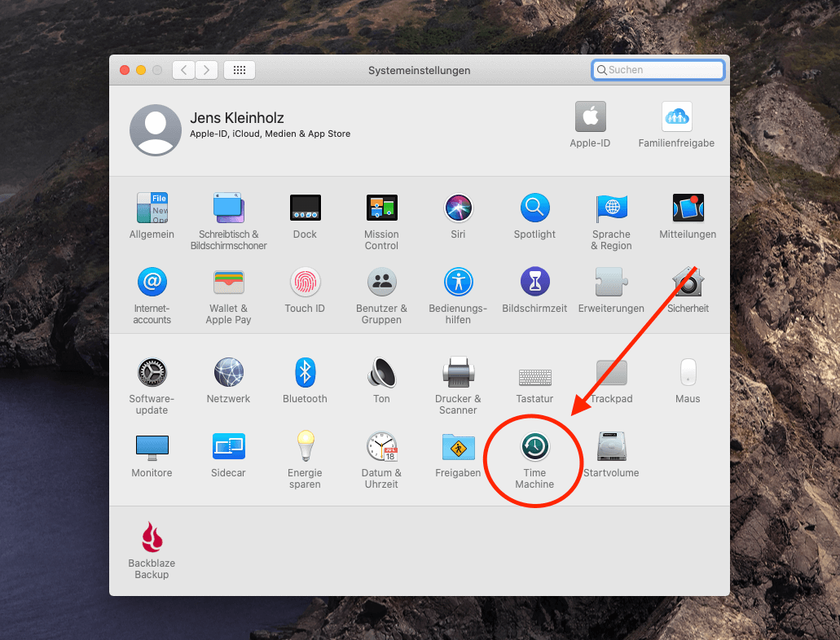Open Time Machine preferences
Image resolution: width=840 pixels, height=640 pixels.
click(534, 447)
